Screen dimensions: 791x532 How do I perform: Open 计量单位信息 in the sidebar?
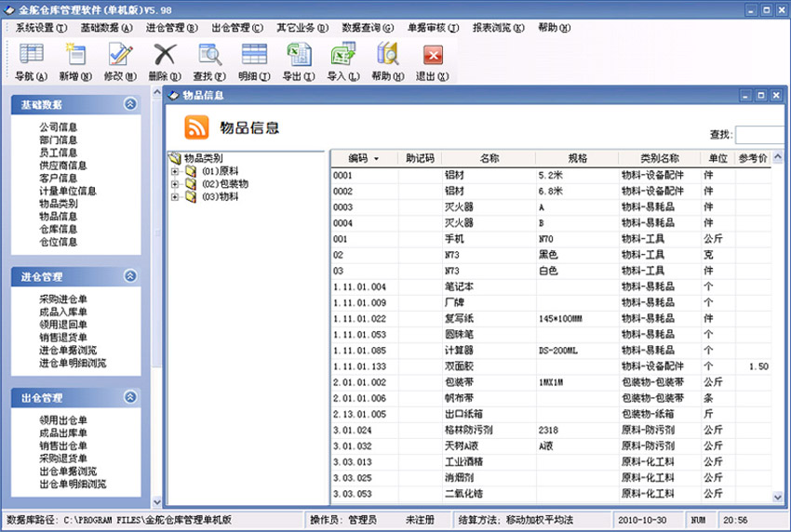coord(68,191)
